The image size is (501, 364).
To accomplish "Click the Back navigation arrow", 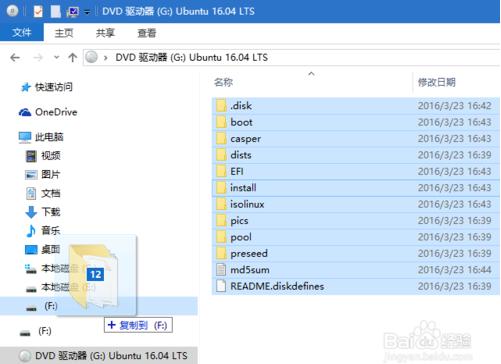I will (x=15, y=58).
